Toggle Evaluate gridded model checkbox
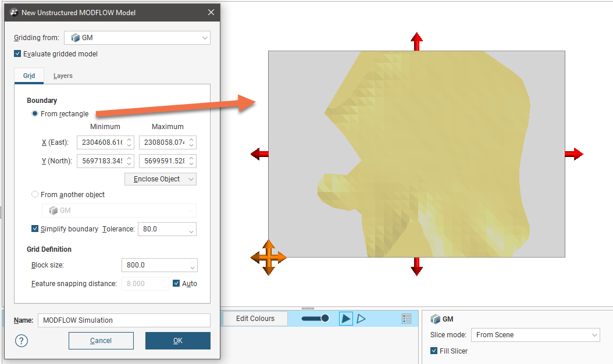Image resolution: width=613 pixels, height=364 pixels. [17, 53]
